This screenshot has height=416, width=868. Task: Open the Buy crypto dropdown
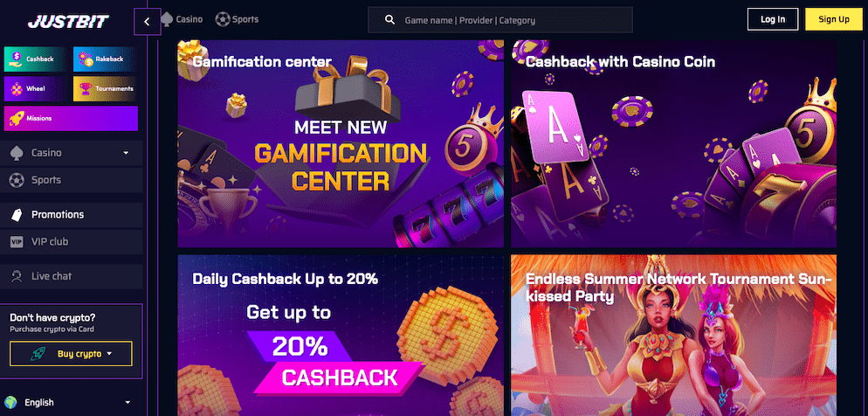[71, 353]
